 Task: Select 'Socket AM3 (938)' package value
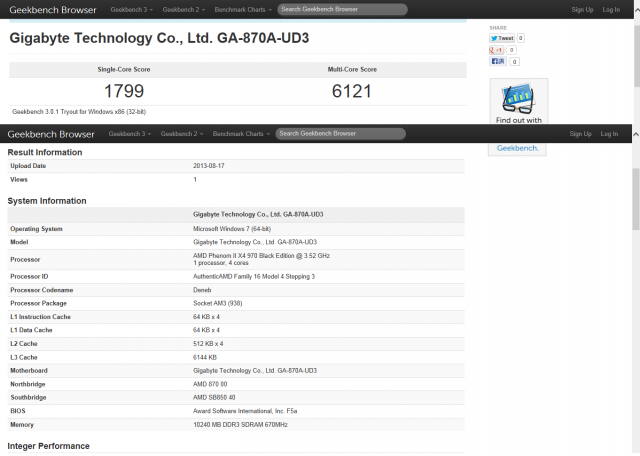coord(218,303)
